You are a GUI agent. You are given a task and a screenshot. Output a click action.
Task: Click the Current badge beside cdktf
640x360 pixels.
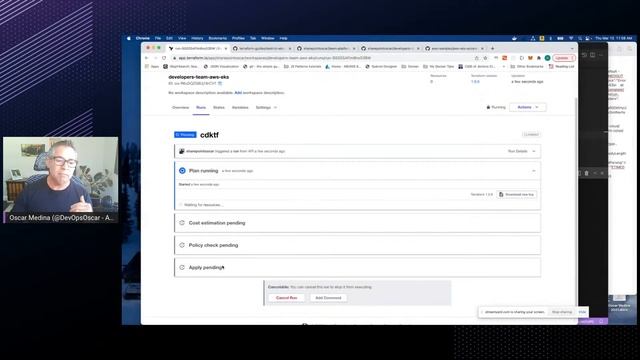pos(531,134)
